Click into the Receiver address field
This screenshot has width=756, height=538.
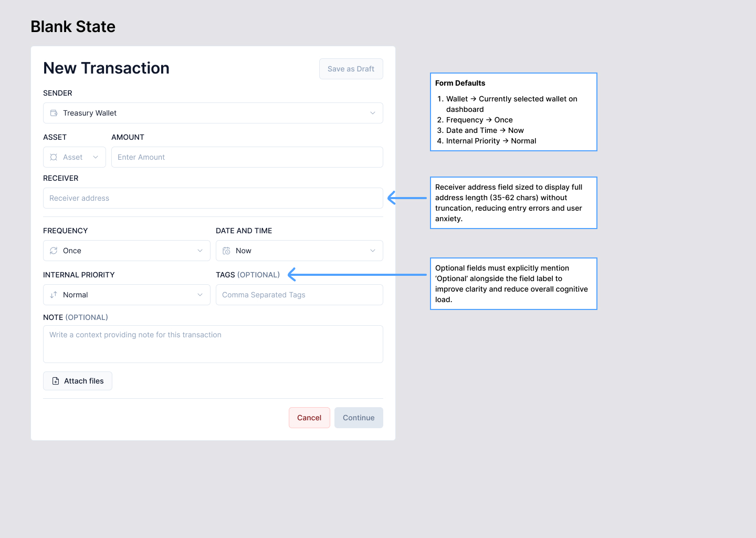click(x=213, y=198)
